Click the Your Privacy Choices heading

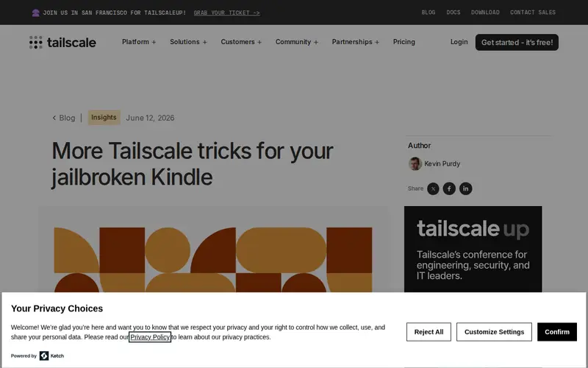[57, 308]
